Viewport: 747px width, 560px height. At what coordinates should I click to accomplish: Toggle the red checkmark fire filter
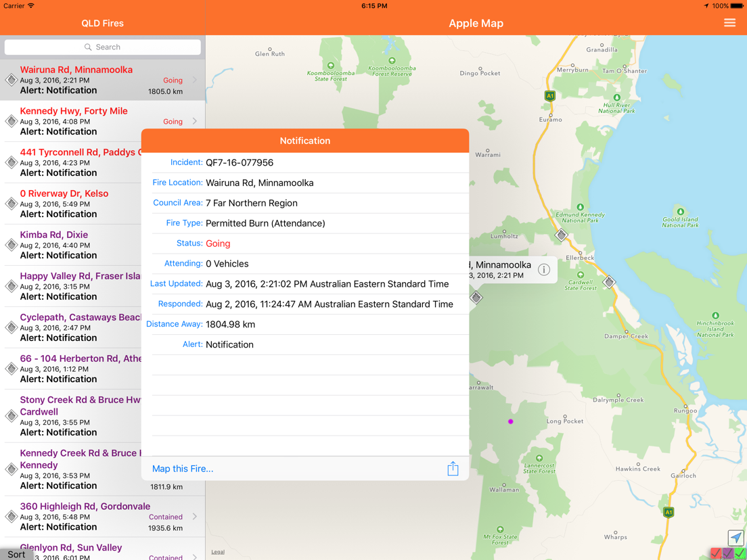tap(716, 553)
